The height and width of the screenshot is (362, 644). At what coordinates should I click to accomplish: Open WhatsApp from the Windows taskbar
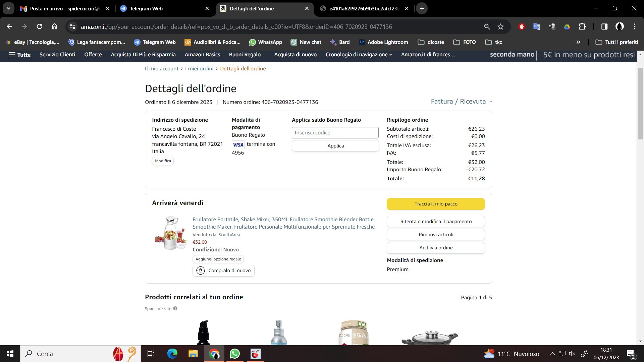tap(235, 354)
